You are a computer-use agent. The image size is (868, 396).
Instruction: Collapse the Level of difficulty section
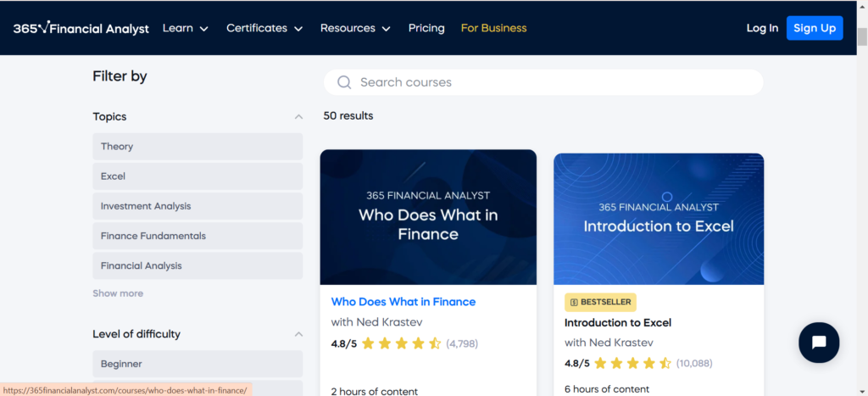(299, 335)
